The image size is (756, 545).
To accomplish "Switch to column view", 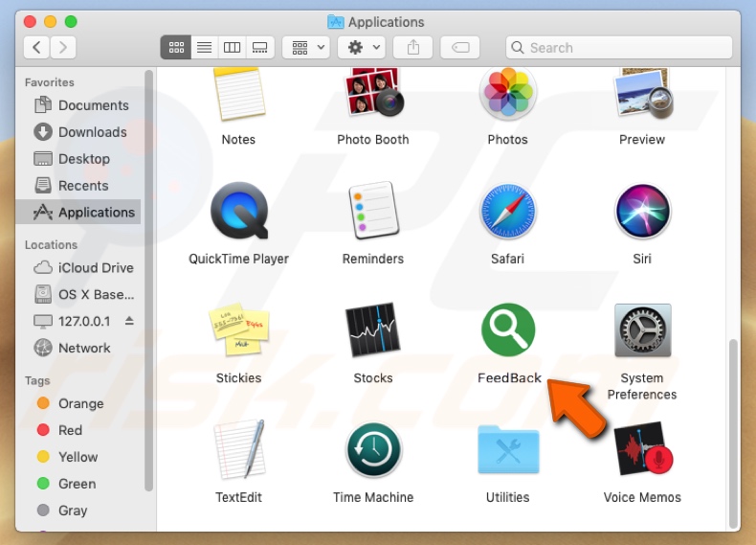I will pyautogui.click(x=232, y=47).
